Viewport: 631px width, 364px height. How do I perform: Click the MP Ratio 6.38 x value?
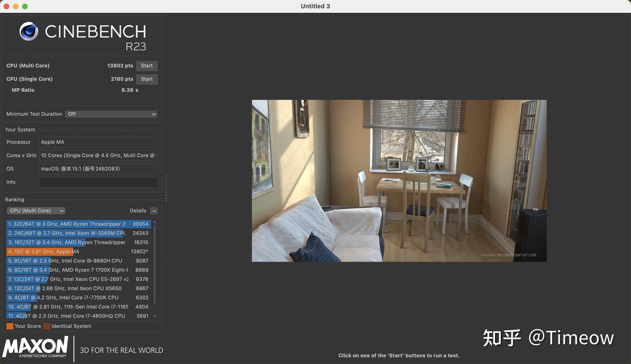click(x=130, y=90)
